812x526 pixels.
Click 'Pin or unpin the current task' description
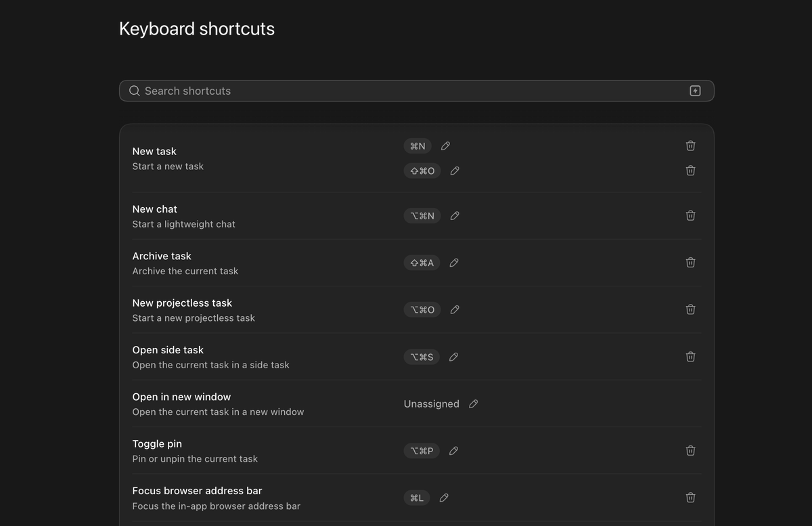[x=195, y=458]
